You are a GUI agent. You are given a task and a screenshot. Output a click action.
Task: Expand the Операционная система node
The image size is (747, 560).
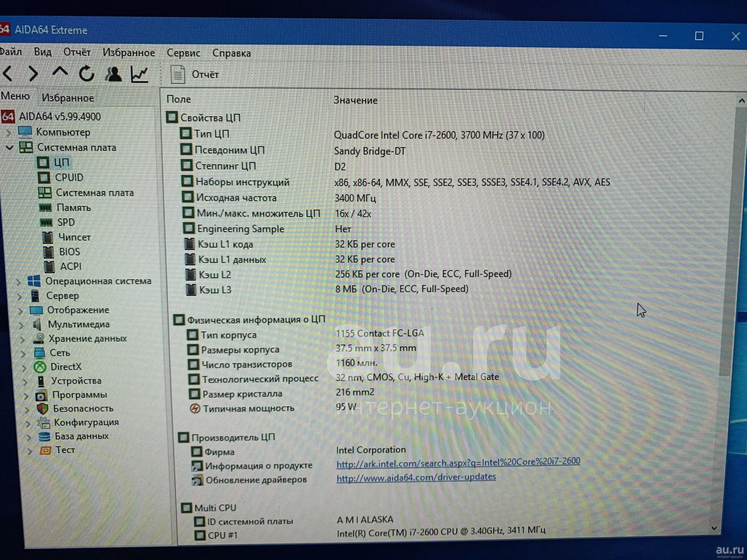[19, 282]
